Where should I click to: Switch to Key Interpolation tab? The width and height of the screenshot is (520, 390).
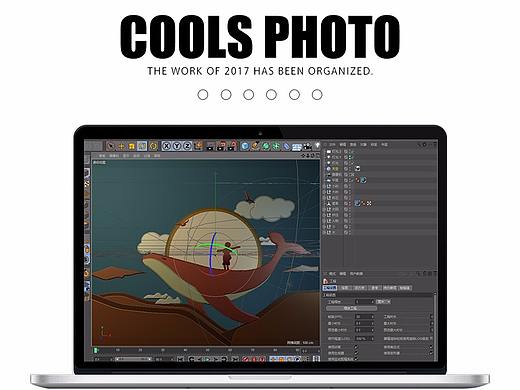[405, 288]
